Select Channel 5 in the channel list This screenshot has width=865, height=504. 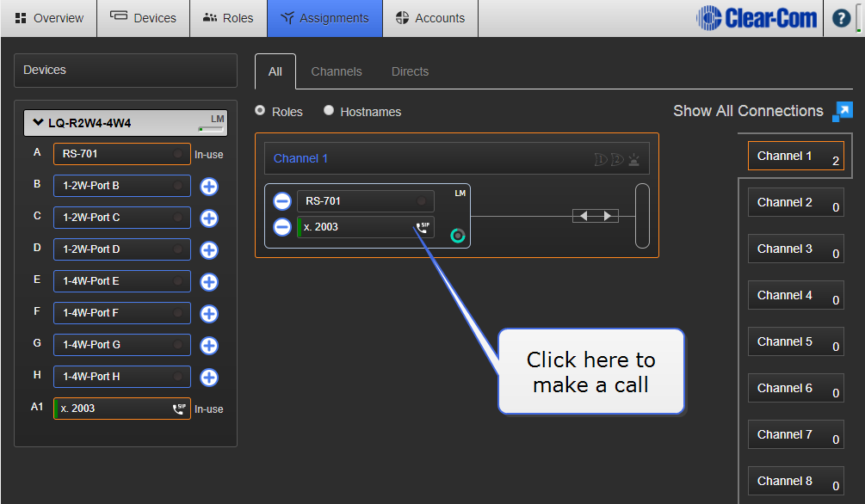(795, 341)
